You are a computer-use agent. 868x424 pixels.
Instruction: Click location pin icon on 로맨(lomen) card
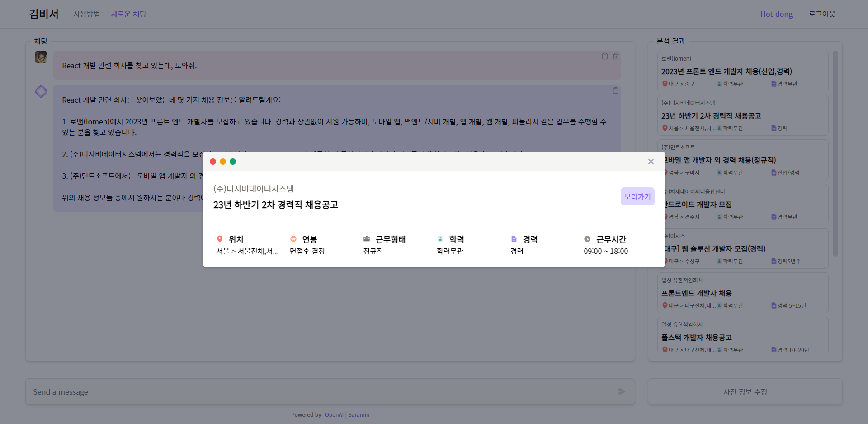[665, 84]
